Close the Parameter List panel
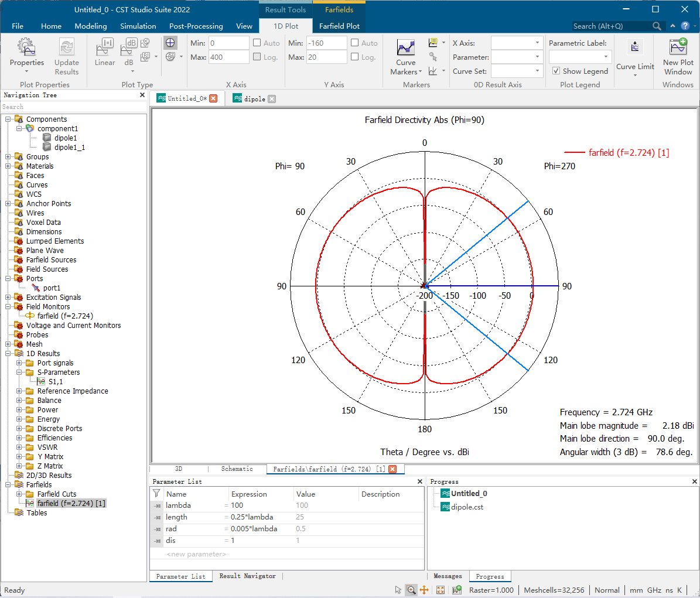Viewport: 700px width, 598px height. pyautogui.click(x=419, y=481)
